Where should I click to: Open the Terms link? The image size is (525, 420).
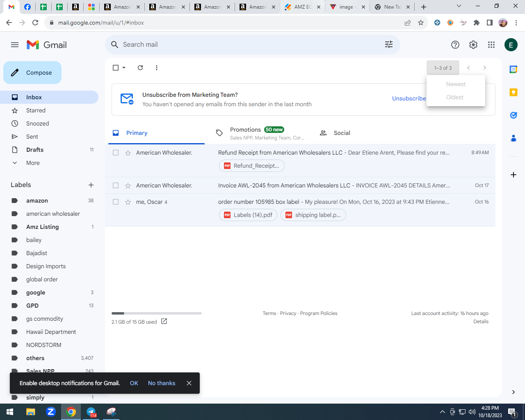[x=269, y=313]
